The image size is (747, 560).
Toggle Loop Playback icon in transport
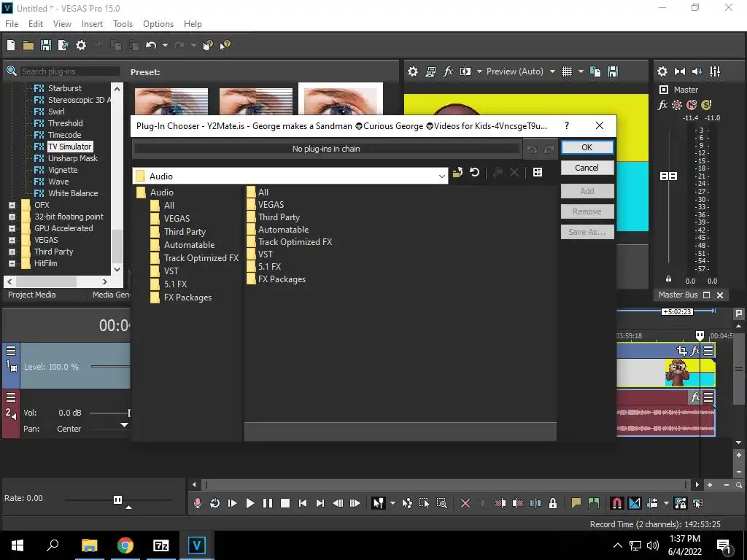pos(215,503)
